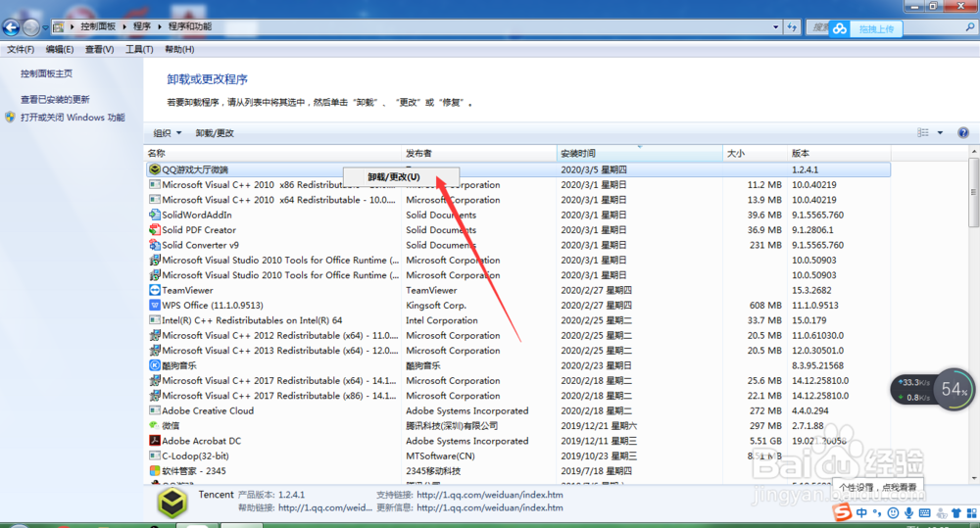The image size is (980, 528).
Task: Select the WPS Office program icon
Action: point(155,305)
